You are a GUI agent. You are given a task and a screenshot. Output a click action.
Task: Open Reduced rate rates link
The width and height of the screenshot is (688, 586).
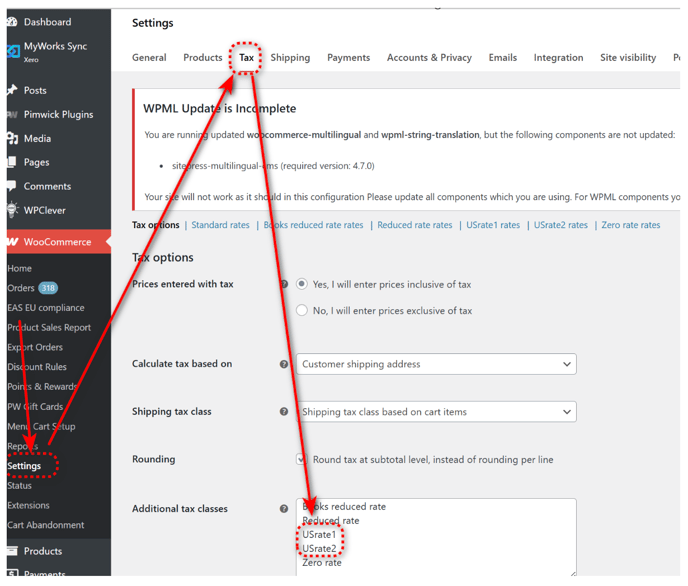coord(415,225)
